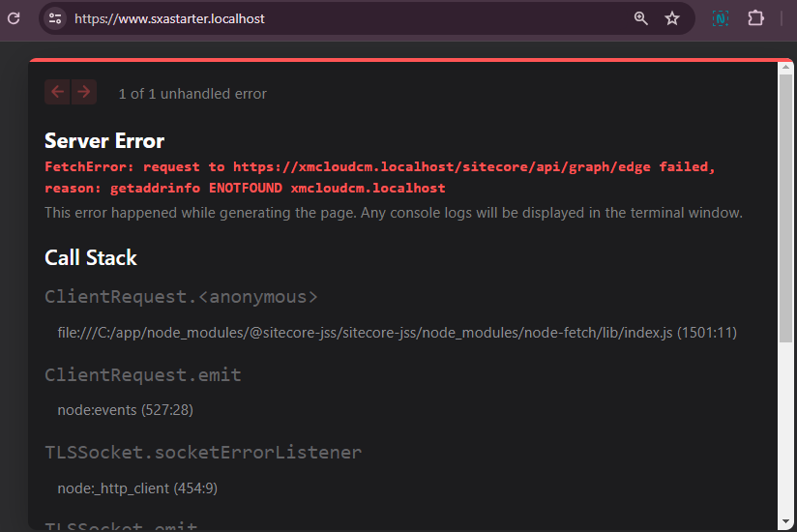Click the URL www.sxastarter.localhost in address bar
The image size is (797, 532).
(169, 18)
